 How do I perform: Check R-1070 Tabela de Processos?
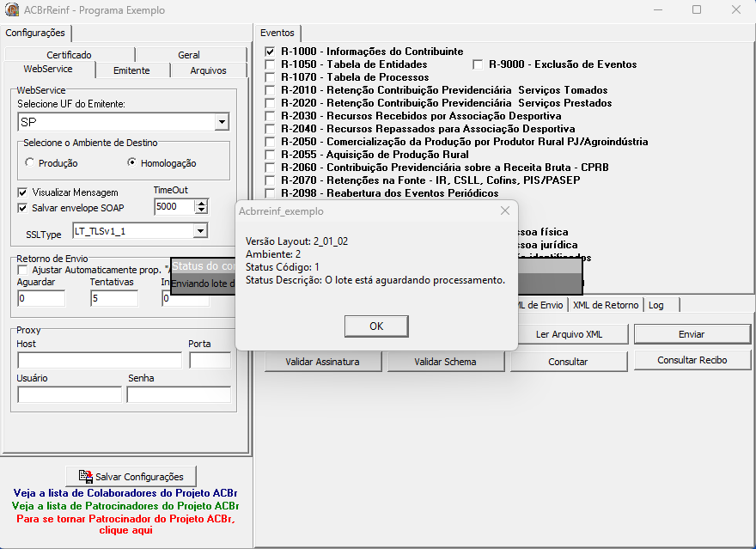click(270, 77)
